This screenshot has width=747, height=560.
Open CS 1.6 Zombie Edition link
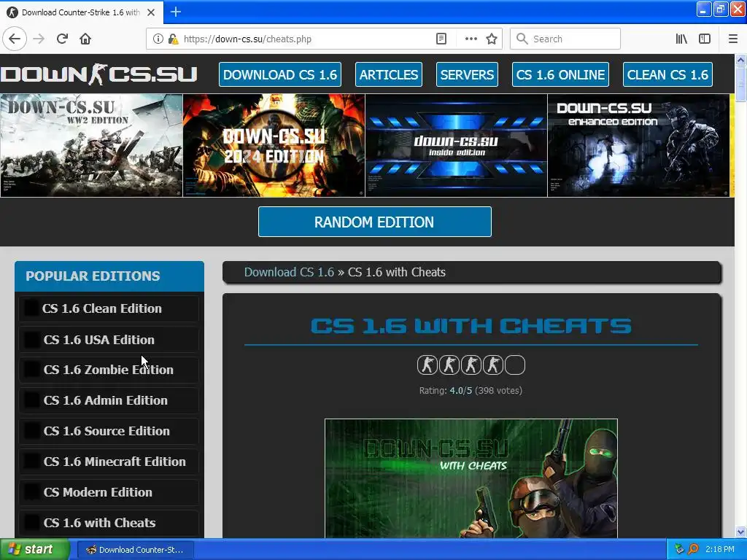pos(109,370)
